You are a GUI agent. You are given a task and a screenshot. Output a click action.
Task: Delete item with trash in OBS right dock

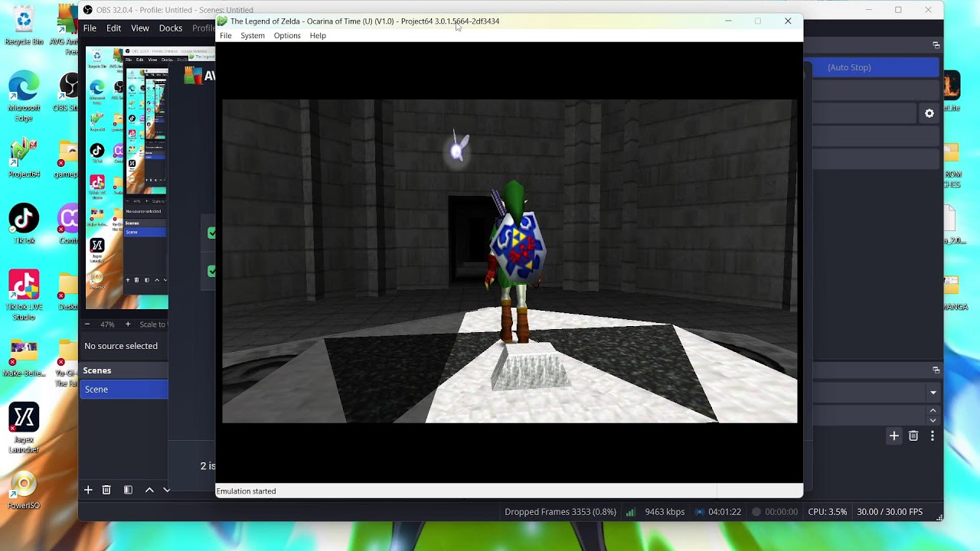pos(913,436)
